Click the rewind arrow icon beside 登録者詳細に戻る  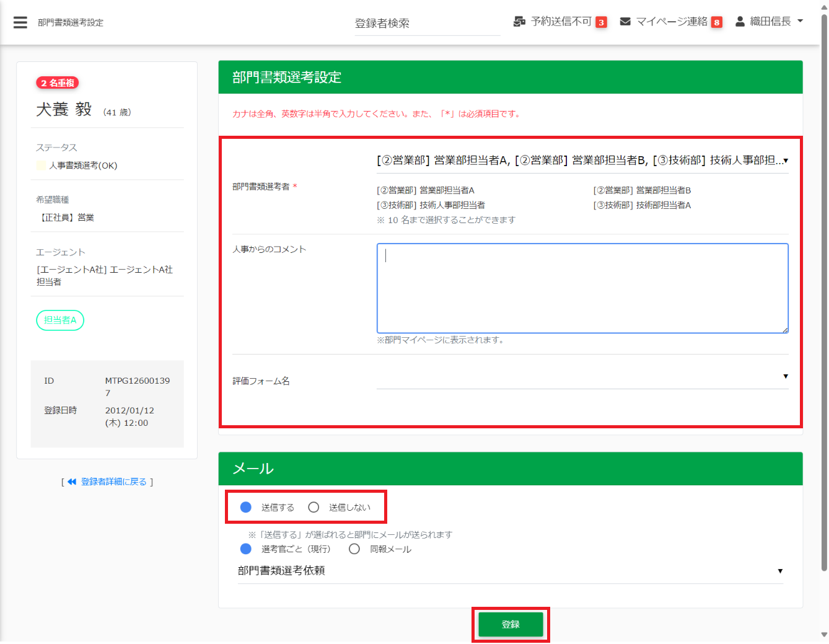coord(72,482)
